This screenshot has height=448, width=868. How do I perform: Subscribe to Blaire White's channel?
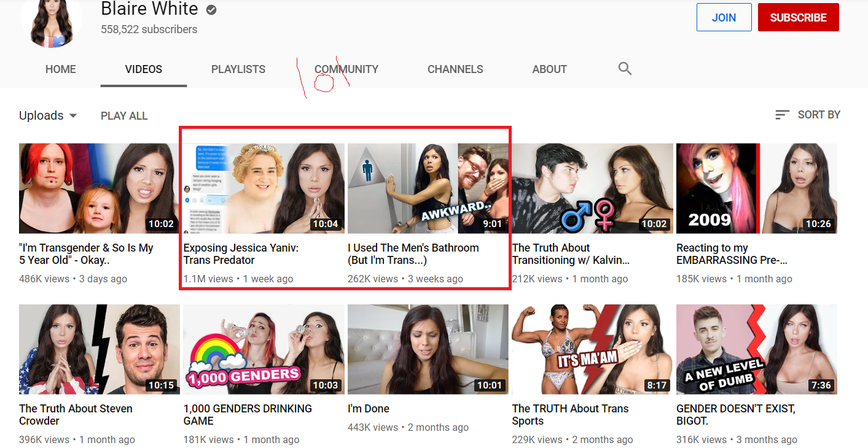[x=799, y=17]
